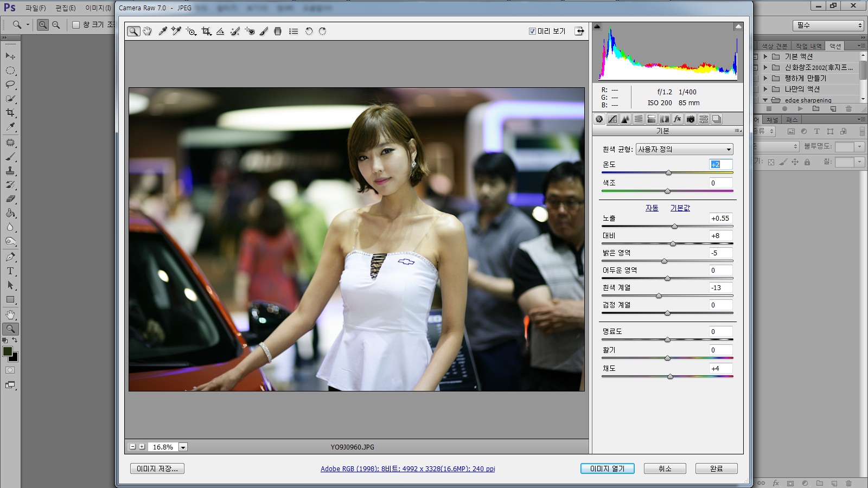Select the Red Eye Removal tool
The image size is (868, 488).
click(x=250, y=31)
